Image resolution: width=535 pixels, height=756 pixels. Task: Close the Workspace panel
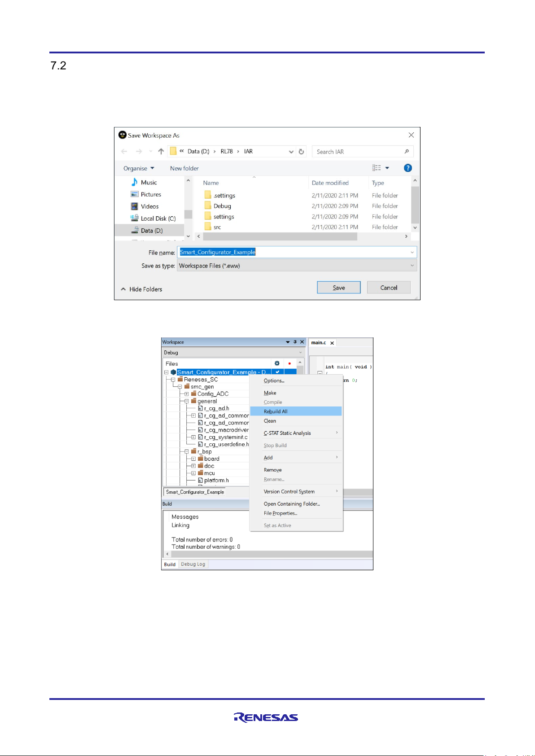(x=302, y=342)
